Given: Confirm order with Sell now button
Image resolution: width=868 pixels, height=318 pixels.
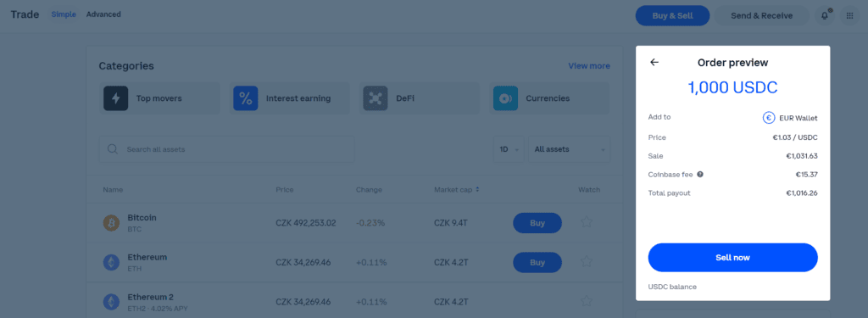Looking at the screenshot, I should [732, 258].
